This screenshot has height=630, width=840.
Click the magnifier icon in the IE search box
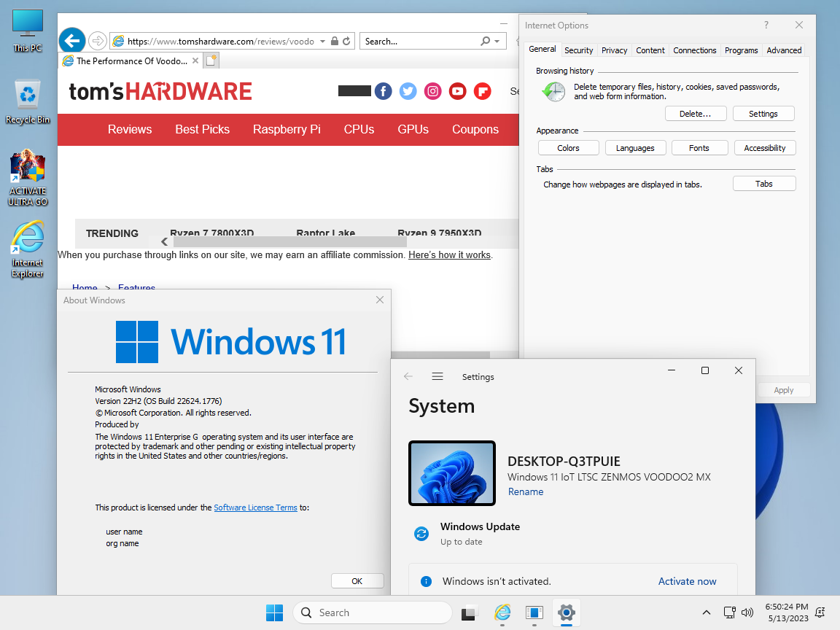[486, 42]
